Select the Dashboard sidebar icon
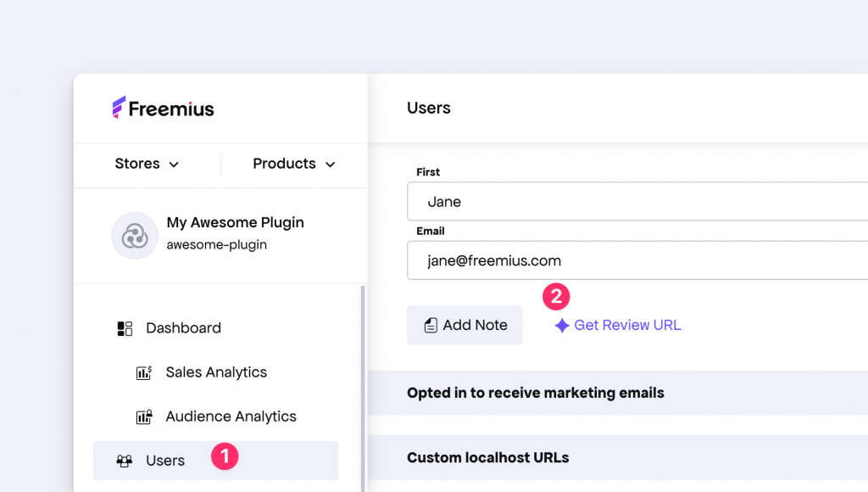Screen dimensions: 868x492 coord(125,327)
